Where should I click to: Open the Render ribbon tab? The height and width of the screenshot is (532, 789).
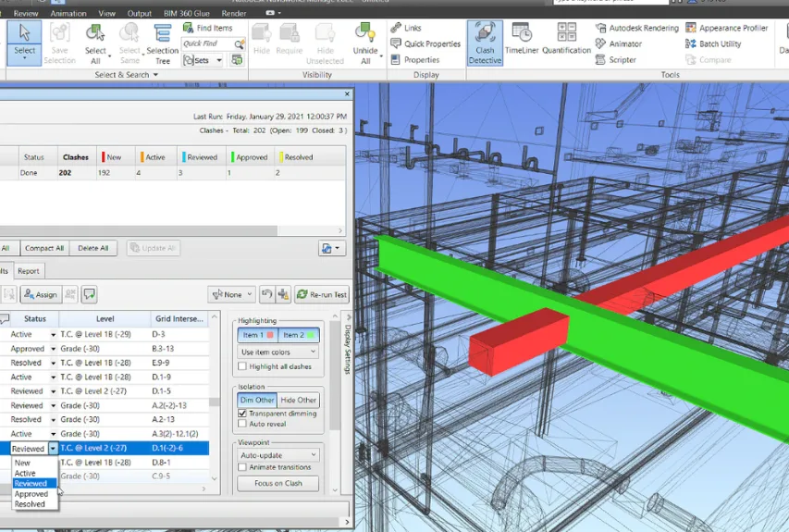[x=233, y=14]
